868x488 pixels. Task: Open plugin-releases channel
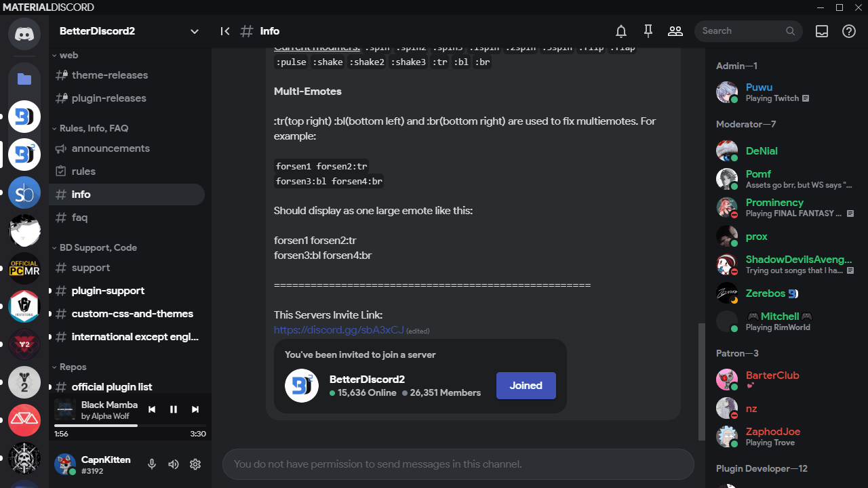(x=127, y=98)
